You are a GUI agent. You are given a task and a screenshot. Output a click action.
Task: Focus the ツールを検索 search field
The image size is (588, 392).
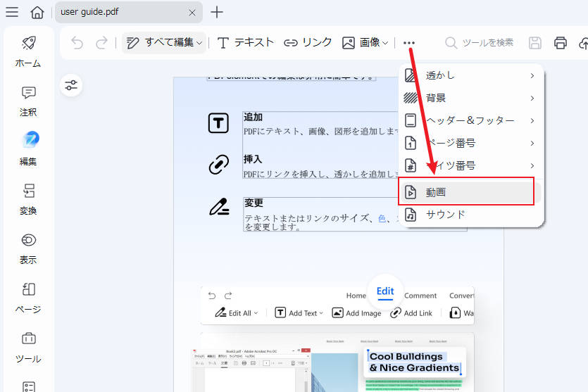pos(480,43)
